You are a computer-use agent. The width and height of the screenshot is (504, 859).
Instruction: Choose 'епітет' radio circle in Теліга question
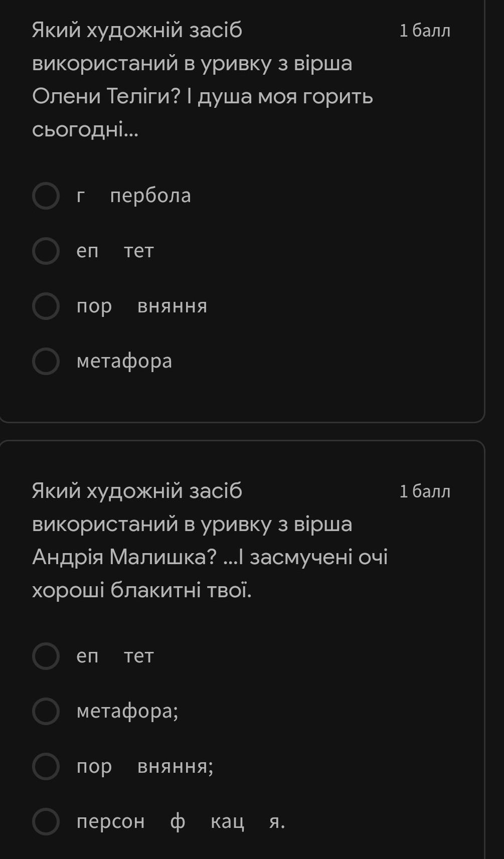click(46, 251)
